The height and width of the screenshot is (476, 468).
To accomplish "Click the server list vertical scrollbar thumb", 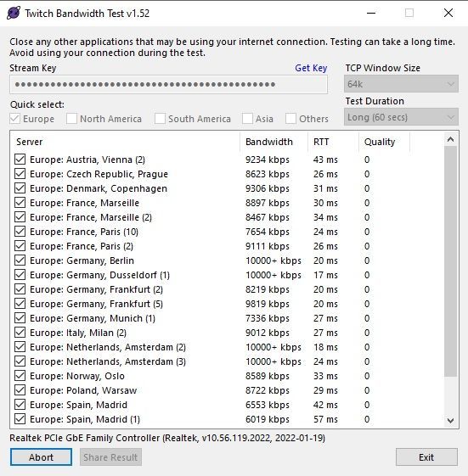I will pos(451,261).
